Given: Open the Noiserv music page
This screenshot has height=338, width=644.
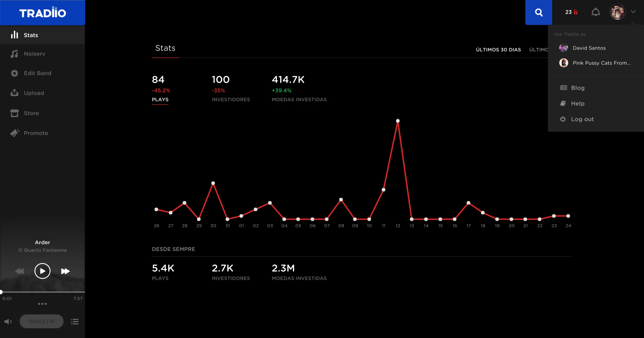Looking at the screenshot, I should tap(34, 54).
